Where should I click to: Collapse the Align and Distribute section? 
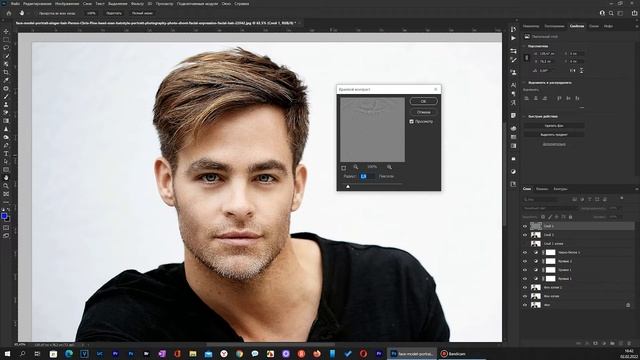(x=524, y=83)
